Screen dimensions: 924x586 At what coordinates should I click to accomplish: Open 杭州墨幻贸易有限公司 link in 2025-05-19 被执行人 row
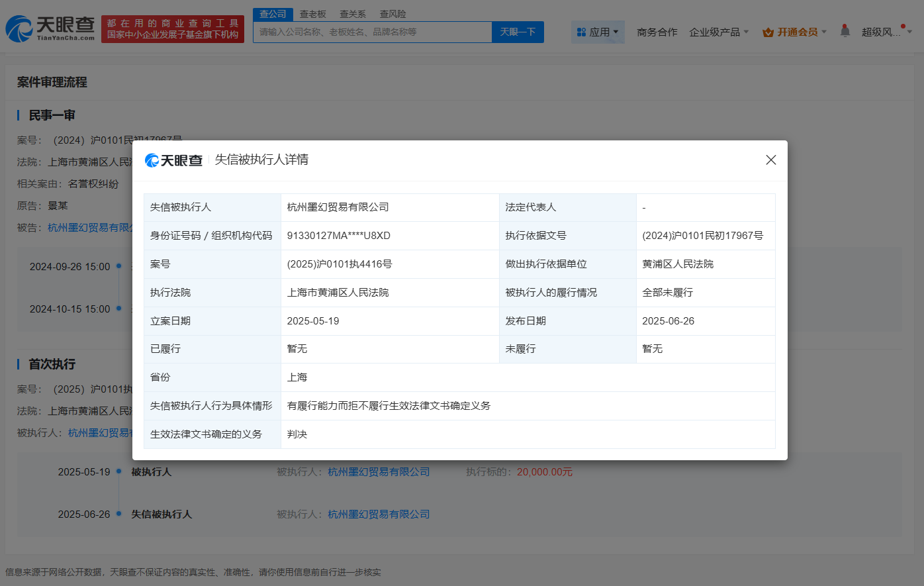(379, 471)
